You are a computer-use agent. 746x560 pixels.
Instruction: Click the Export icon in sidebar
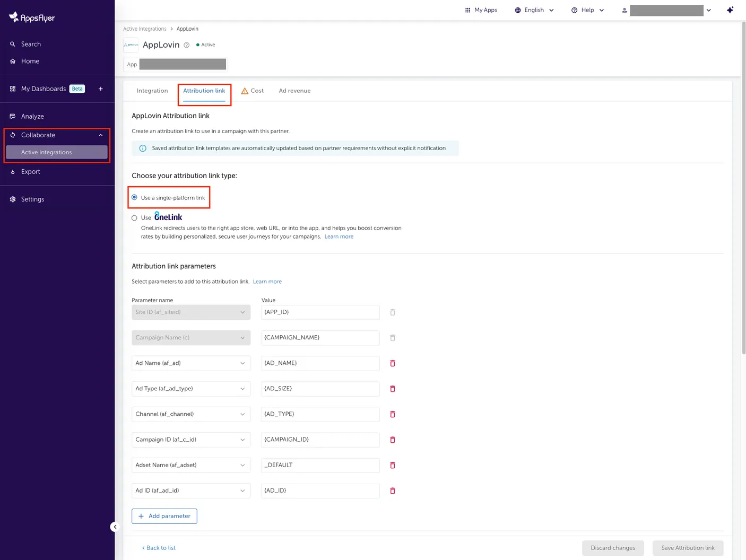click(13, 171)
